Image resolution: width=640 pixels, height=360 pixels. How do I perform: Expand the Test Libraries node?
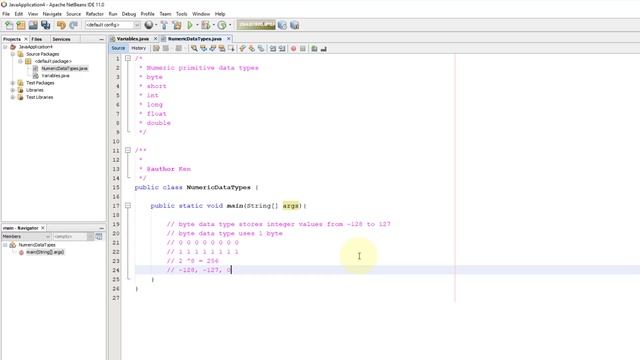click(x=13, y=97)
